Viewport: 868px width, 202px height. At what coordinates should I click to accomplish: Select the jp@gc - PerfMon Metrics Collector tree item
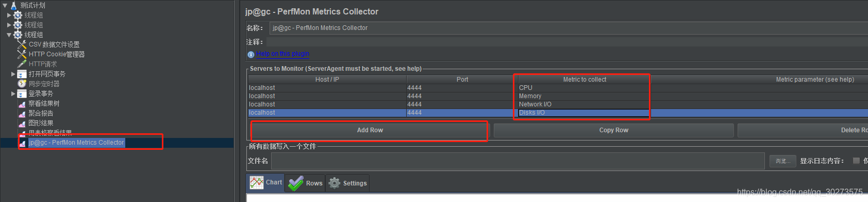click(x=76, y=143)
